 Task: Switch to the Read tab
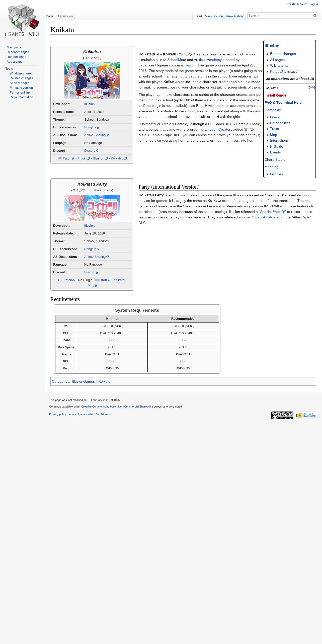click(x=198, y=16)
